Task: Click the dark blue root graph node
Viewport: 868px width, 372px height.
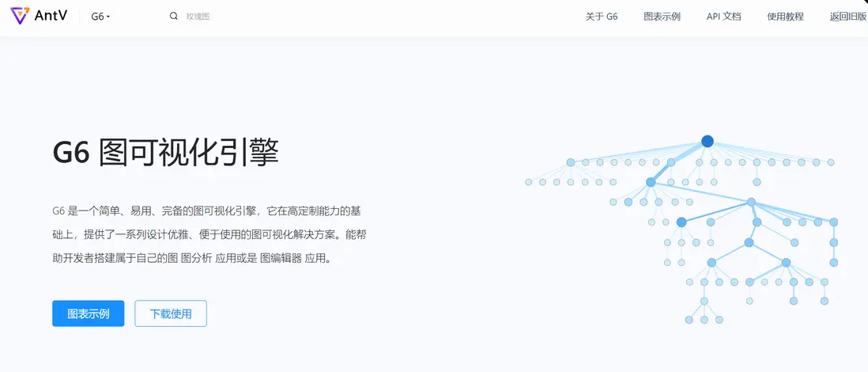Action: (x=707, y=142)
